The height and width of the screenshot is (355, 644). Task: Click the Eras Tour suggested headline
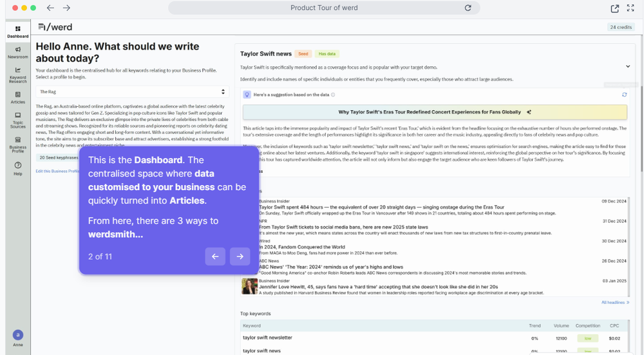[x=435, y=111]
